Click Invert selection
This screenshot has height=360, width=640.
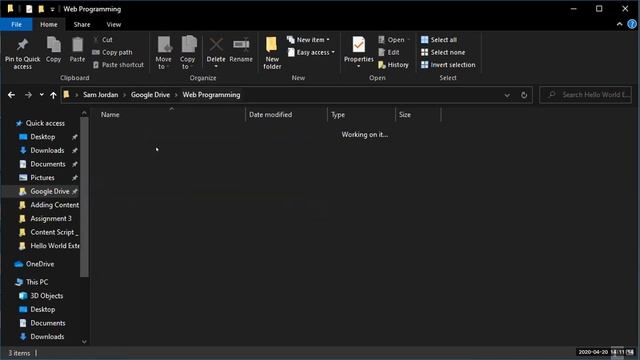[448, 64]
